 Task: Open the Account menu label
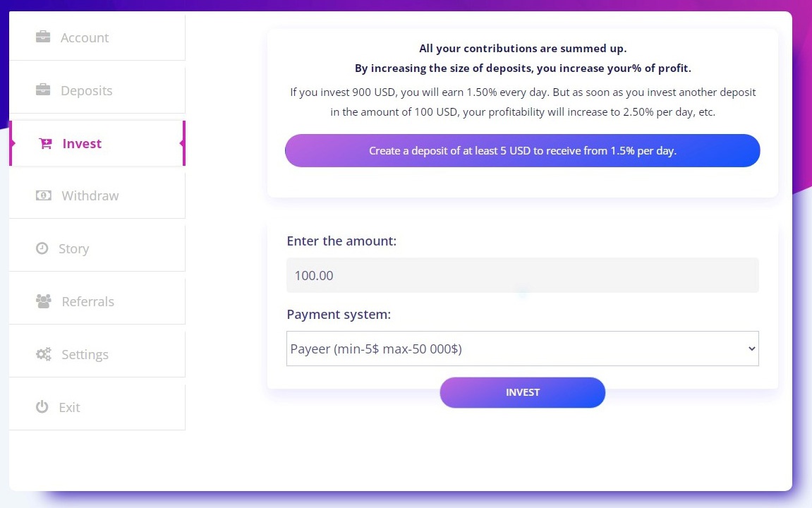click(85, 38)
